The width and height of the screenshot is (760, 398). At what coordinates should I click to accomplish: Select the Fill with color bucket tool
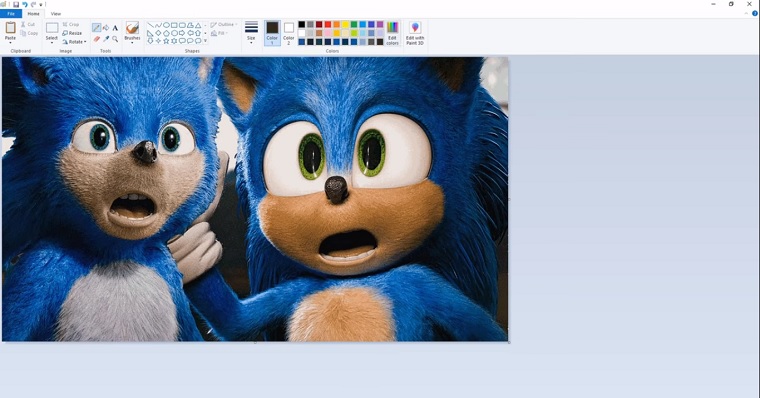coord(106,28)
